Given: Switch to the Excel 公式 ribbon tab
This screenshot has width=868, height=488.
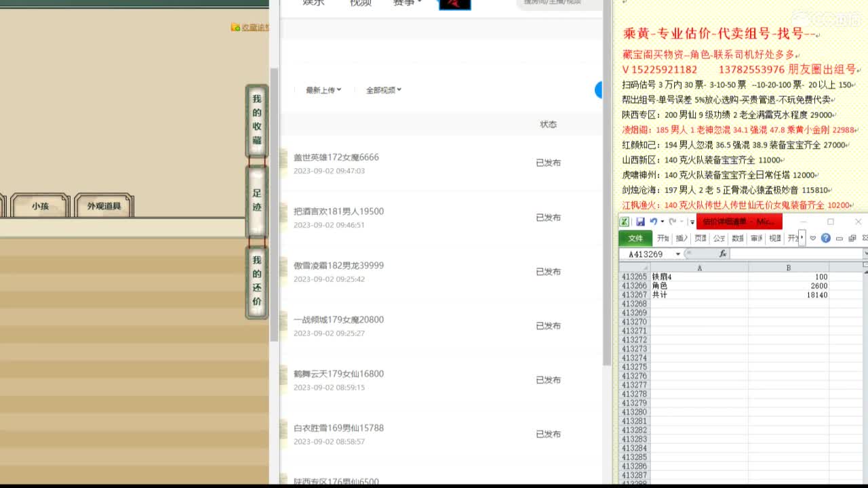Looking at the screenshot, I should coord(719,239).
